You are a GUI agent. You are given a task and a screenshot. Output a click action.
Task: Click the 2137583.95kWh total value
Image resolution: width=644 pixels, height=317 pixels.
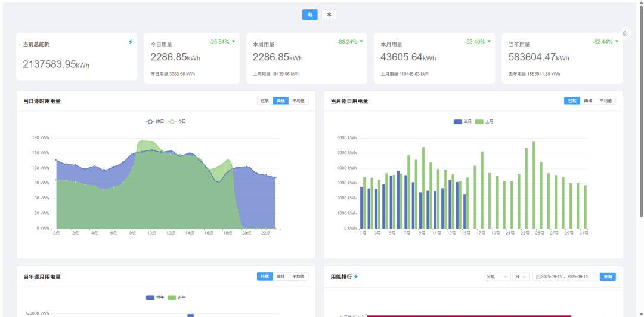pyautogui.click(x=56, y=64)
